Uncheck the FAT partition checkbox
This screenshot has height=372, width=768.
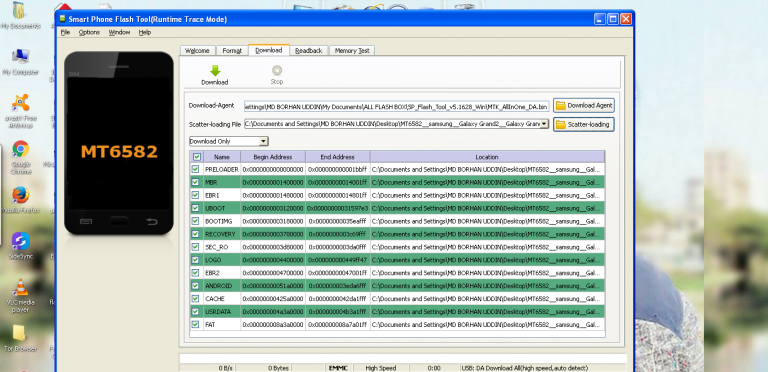(x=195, y=324)
